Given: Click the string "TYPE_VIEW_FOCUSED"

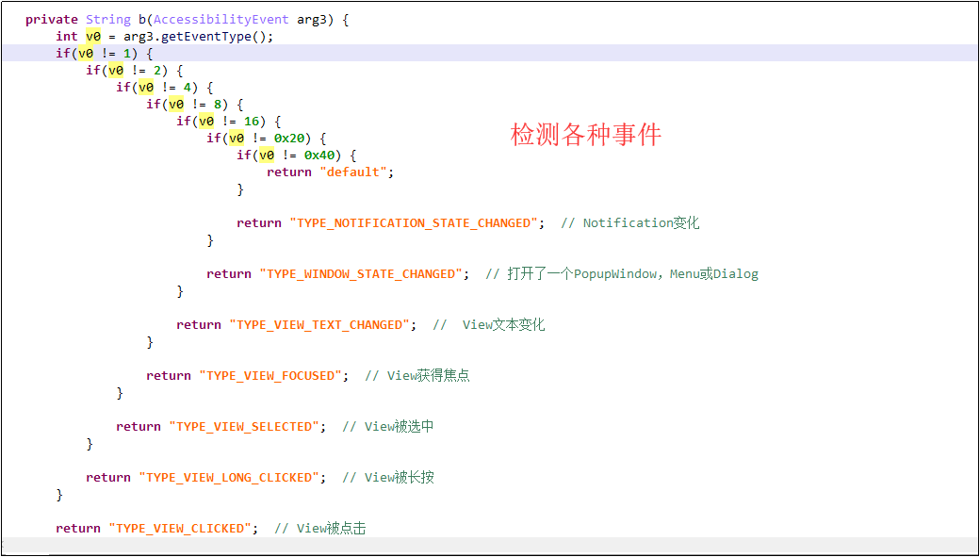Looking at the screenshot, I should [270, 376].
